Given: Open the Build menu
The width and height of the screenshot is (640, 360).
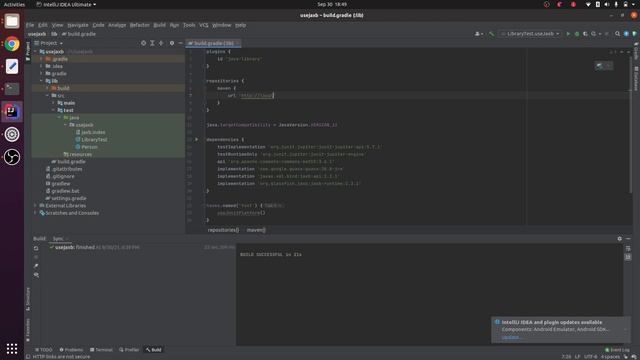Looking at the screenshot, I should coord(160,25).
